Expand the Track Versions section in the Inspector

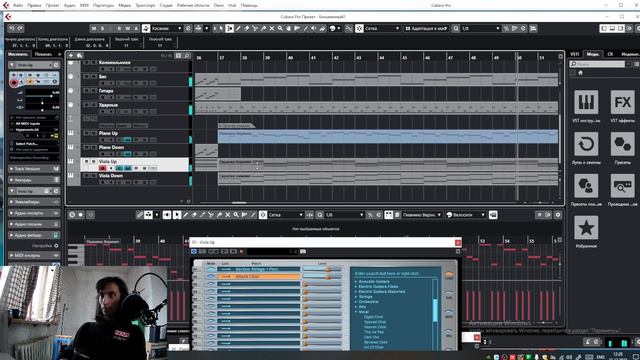(34, 169)
